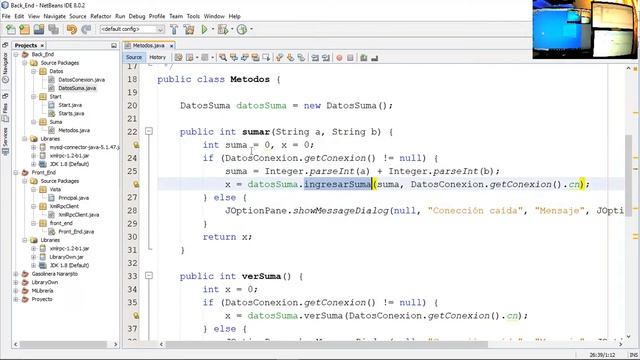This screenshot has height=360, width=640.
Task: Click the warning bulb icon on line 23
Action: 136,144
